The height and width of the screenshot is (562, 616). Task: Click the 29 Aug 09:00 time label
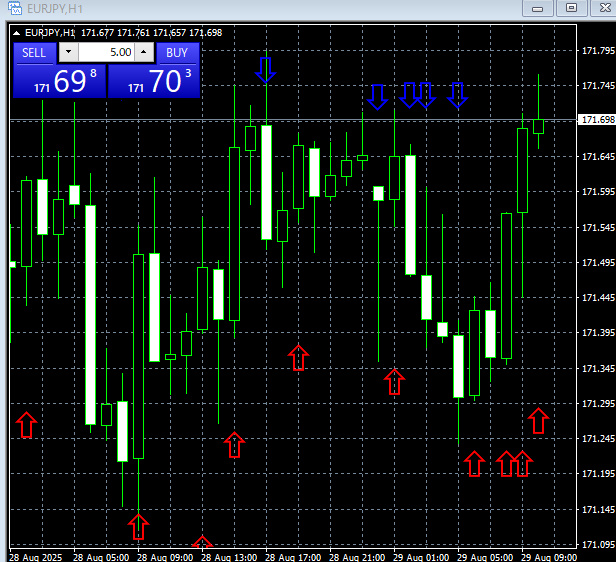[x=549, y=557]
